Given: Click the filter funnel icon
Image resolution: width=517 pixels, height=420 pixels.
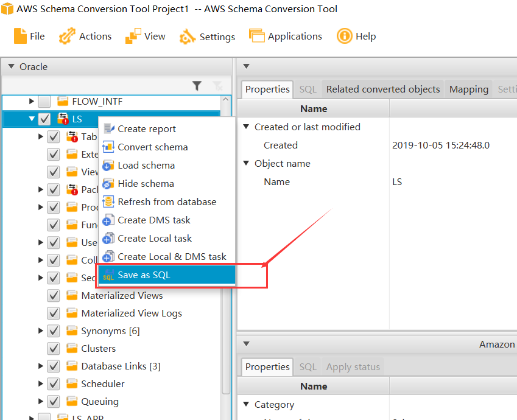Looking at the screenshot, I should click(197, 86).
